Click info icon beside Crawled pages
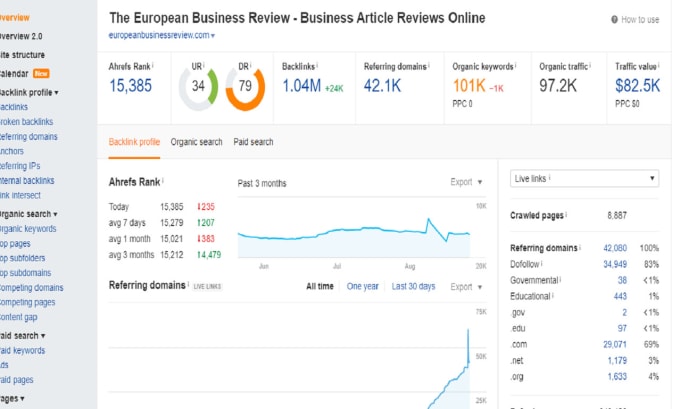 pos(566,214)
